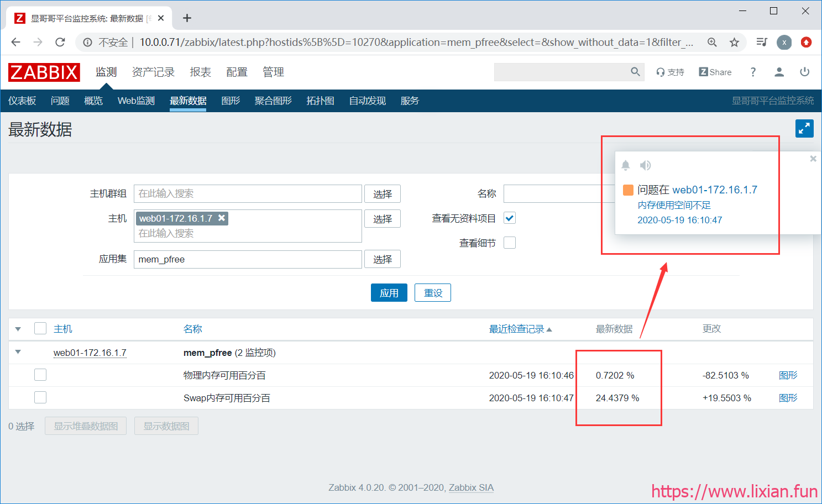The image size is (822, 504).
Task: Mute notification sound speaker icon
Action: [645, 165]
